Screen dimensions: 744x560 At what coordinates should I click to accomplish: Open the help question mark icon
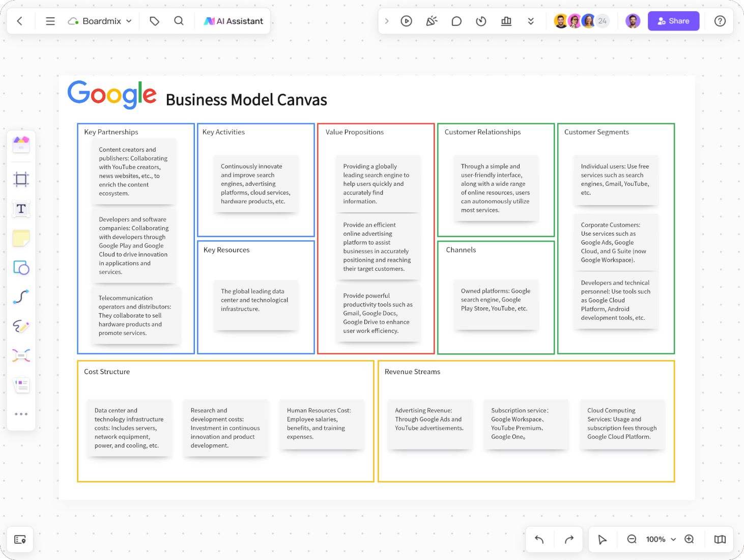point(720,21)
